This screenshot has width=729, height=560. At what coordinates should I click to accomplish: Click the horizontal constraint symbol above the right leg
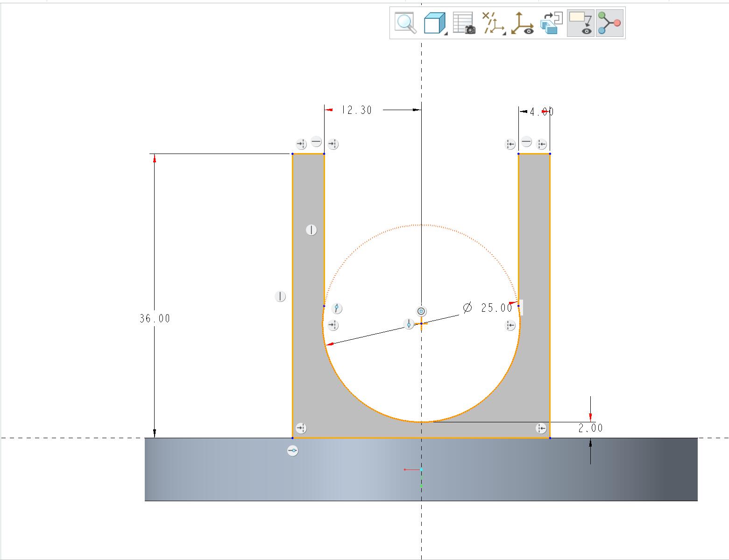tap(526, 142)
